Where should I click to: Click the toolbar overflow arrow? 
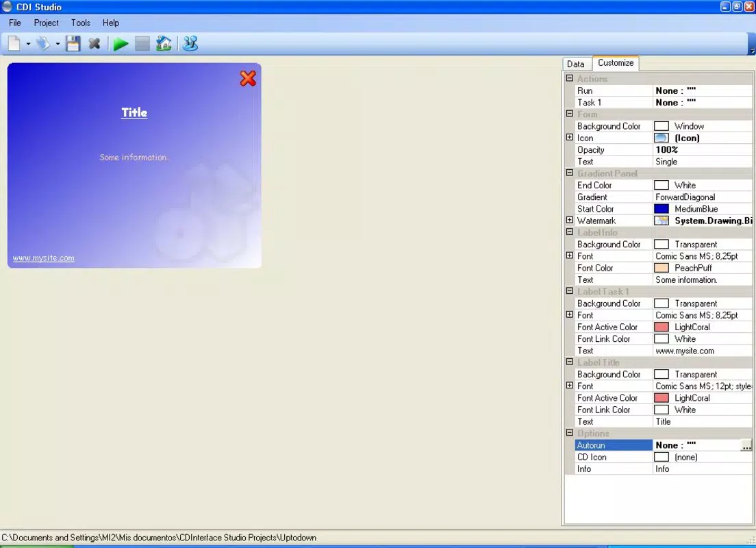coord(752,51)
